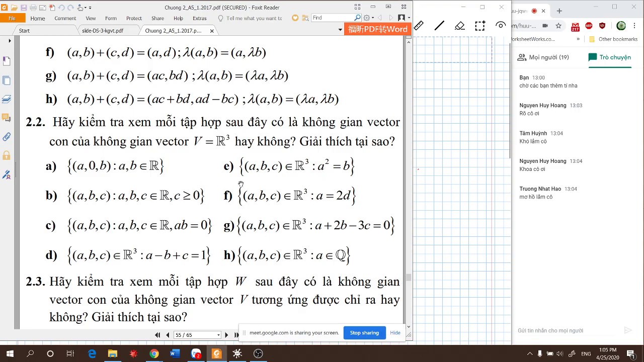The width and height of the screenshot is (644, 362).
Task: Switch to Comment ribbon tab
Action: coord(65,18)
